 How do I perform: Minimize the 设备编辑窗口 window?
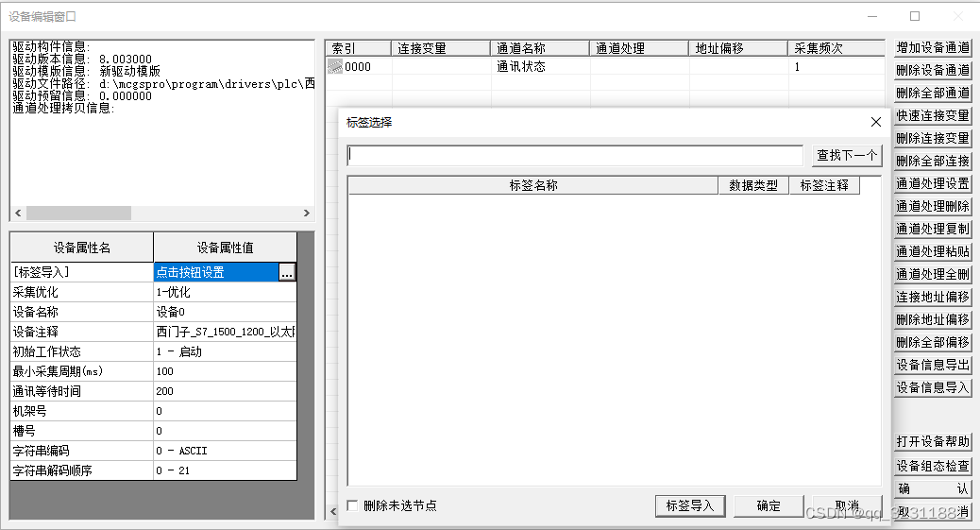[x=872, y=16]
